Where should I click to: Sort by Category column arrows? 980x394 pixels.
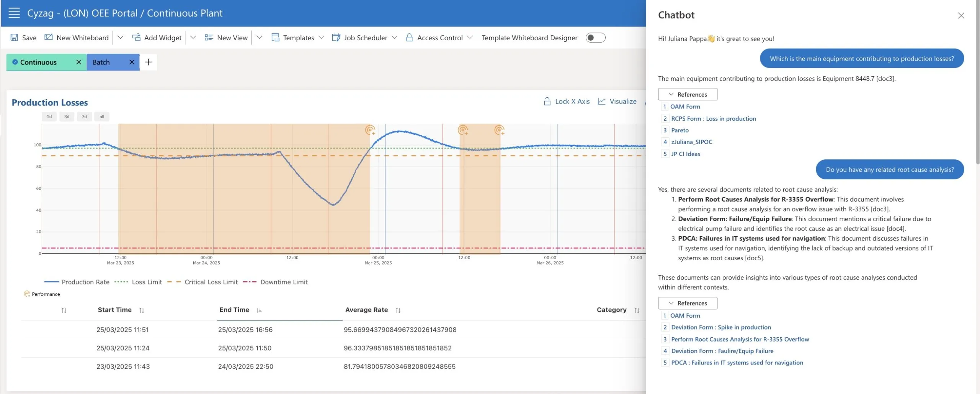(637, 310)
